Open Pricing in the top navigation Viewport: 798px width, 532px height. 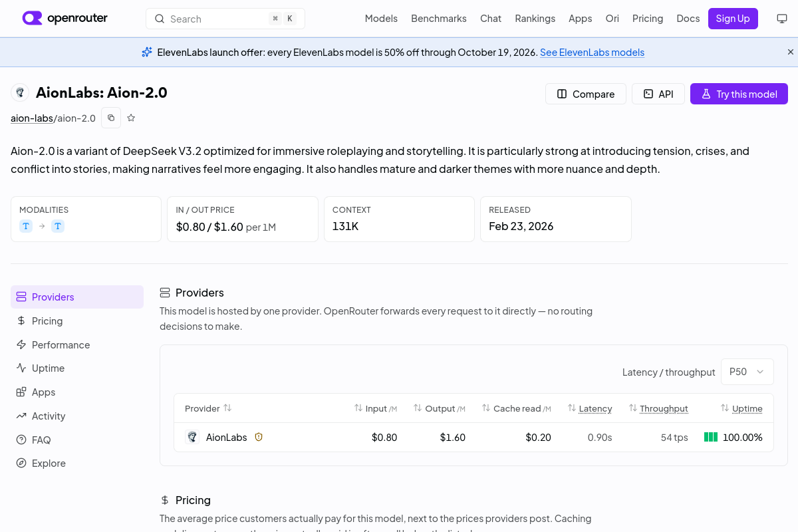point(648,19)
